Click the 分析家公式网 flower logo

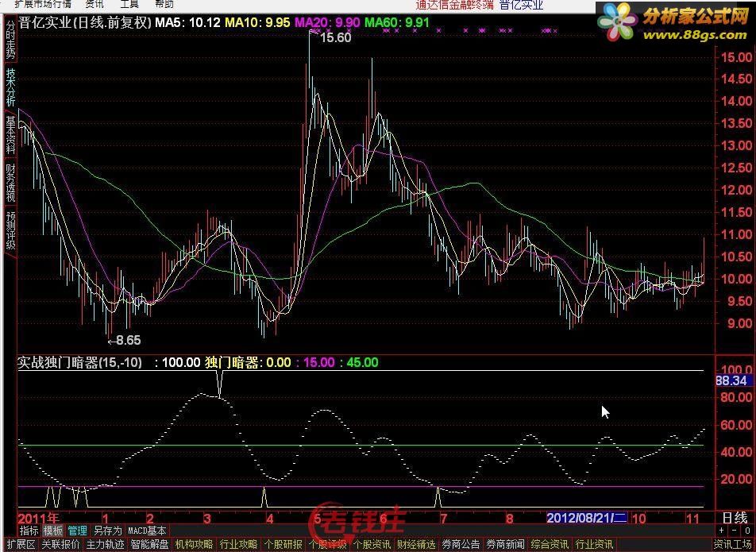(618, 21)
